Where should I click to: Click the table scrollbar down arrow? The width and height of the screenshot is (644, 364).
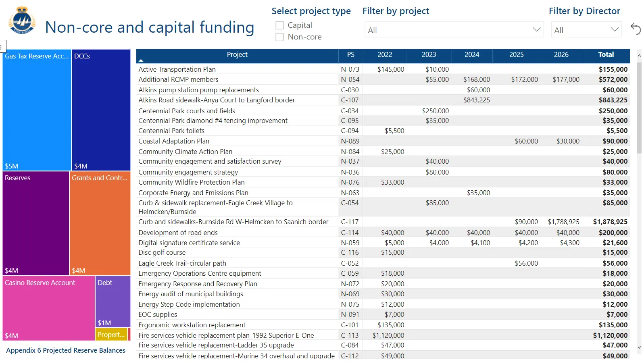pos(639,347)
